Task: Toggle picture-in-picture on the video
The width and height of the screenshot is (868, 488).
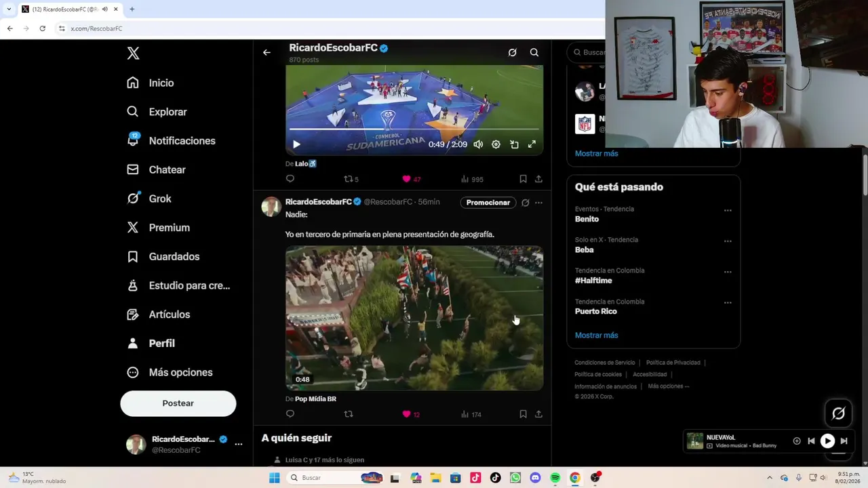Action: [x=514, y=144]
